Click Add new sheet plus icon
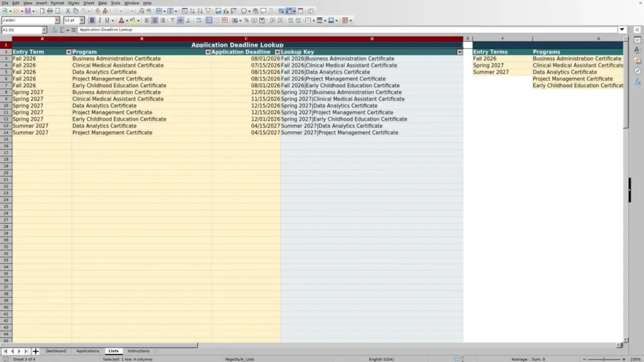 [x=35, y=351]
